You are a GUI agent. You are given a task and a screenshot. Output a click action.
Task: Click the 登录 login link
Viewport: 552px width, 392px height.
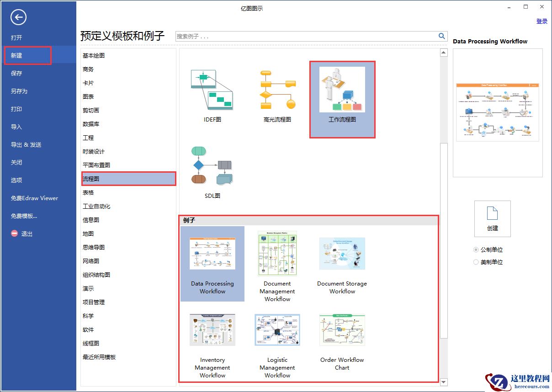pyautogui.click(x=541, y=21)
